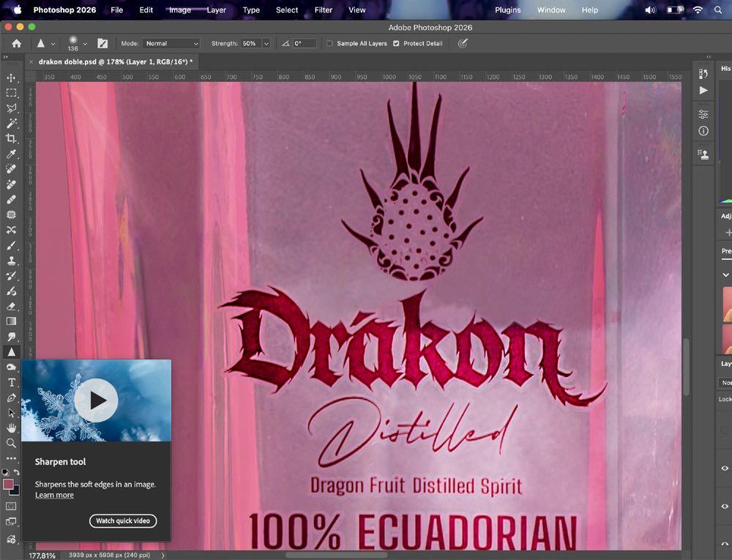Select the History Brush tool
732x560 pixels.
click(11, 276)
